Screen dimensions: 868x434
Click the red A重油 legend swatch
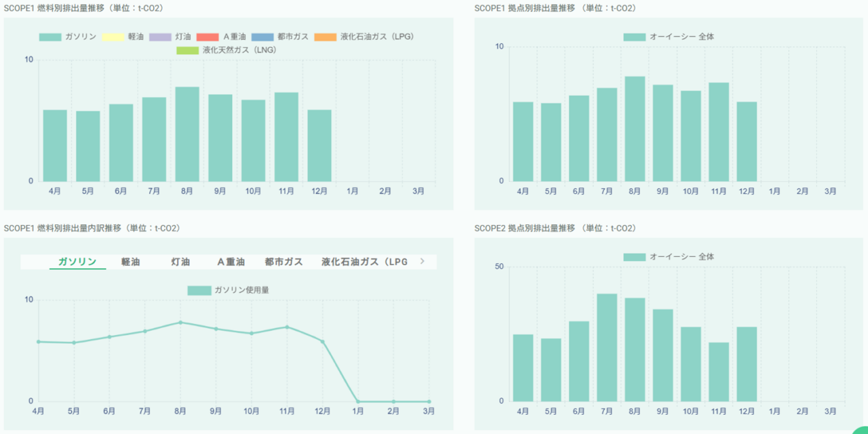tap(207, 37)
